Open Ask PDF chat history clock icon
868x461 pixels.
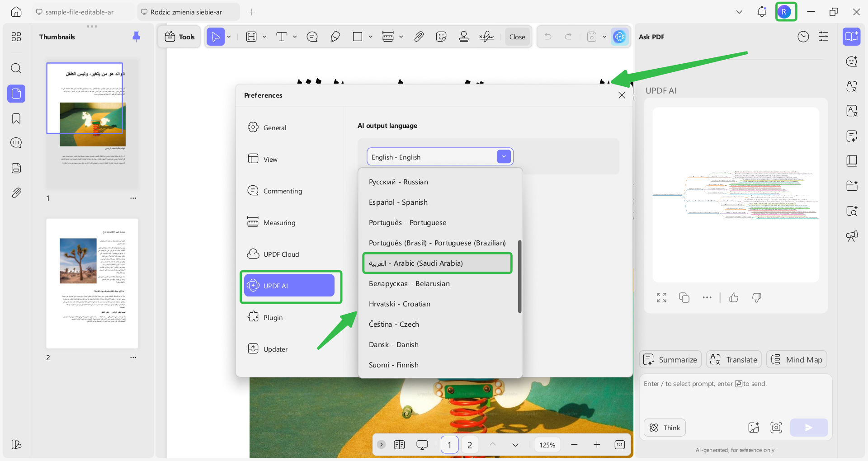click(803, 37)
